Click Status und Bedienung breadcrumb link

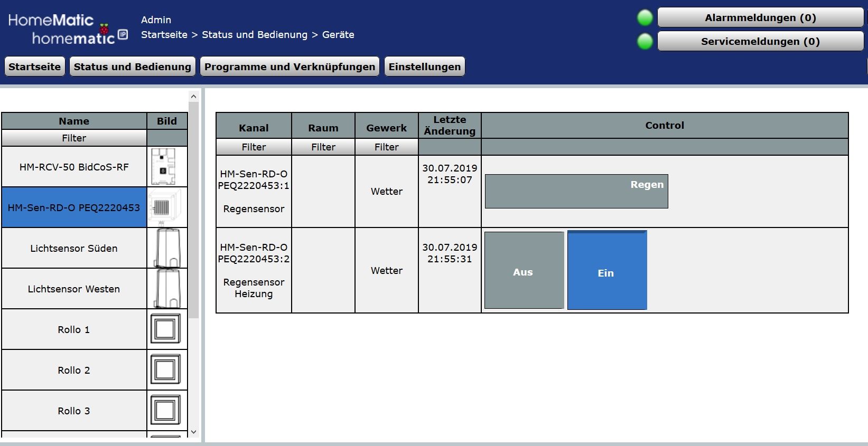coord(255,35)
